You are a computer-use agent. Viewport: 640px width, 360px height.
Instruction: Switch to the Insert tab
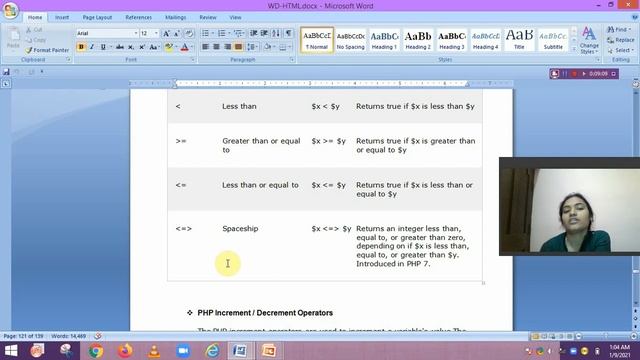point(62,18)
